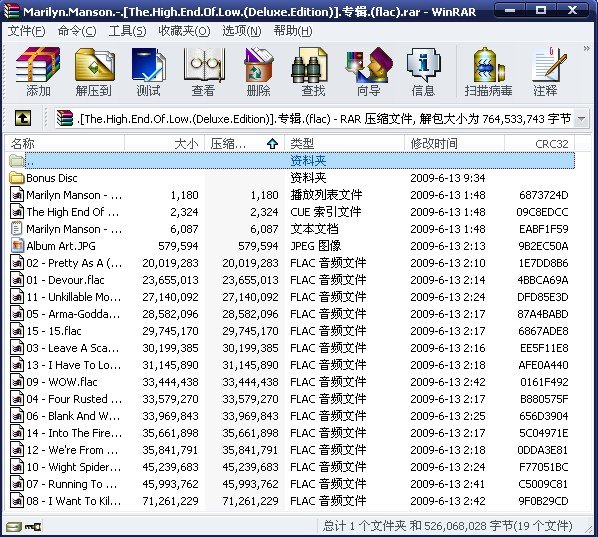The width and height of the screenshot is (598, 537).
Task: Run the 测试 (Test) archive tool
Action: tap(148, 72)
